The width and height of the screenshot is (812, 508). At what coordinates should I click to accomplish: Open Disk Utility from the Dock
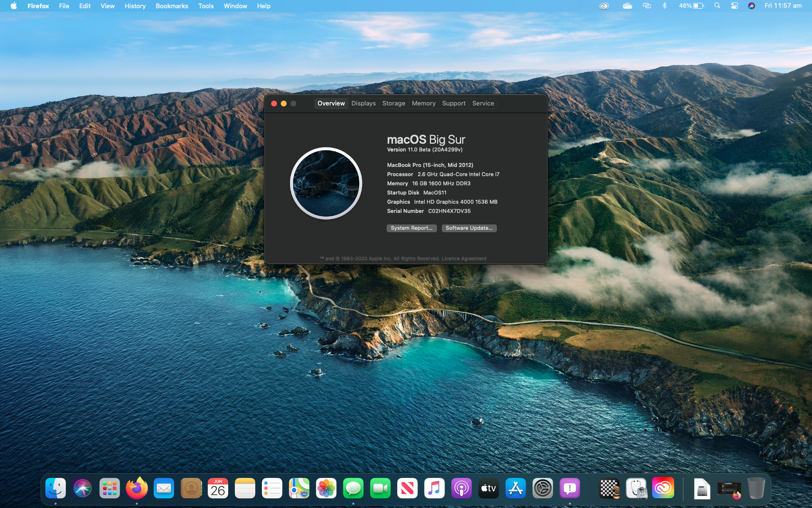click(x=637, y=489)
